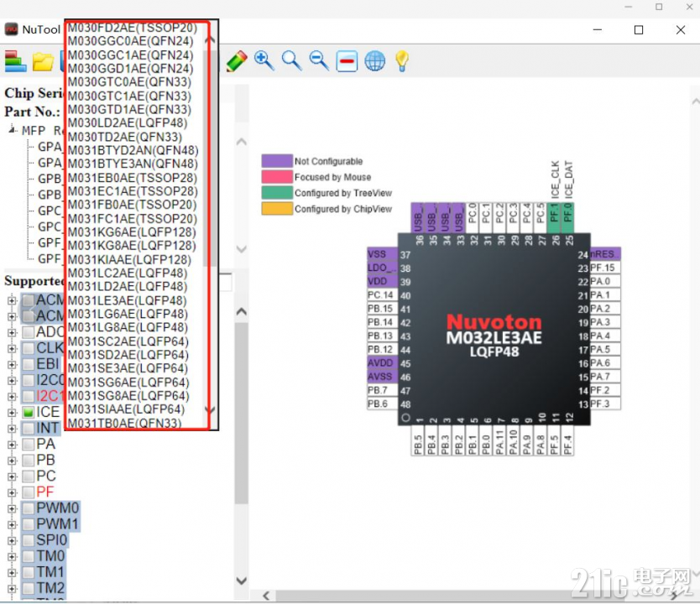Tick the TM0 module checkbox
This screenshot has height=604, width=700.
pos(29,556)
